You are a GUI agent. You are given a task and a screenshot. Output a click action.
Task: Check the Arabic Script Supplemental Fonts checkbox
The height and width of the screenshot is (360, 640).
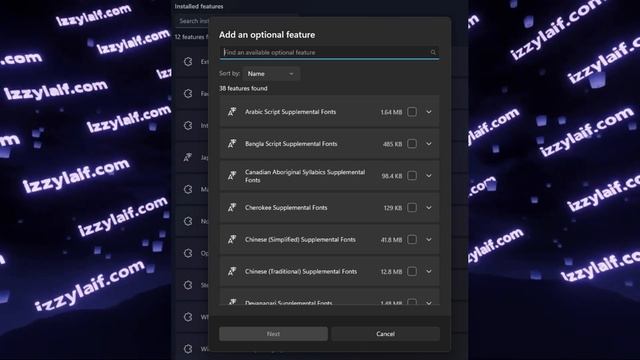[x=412, y=111]
